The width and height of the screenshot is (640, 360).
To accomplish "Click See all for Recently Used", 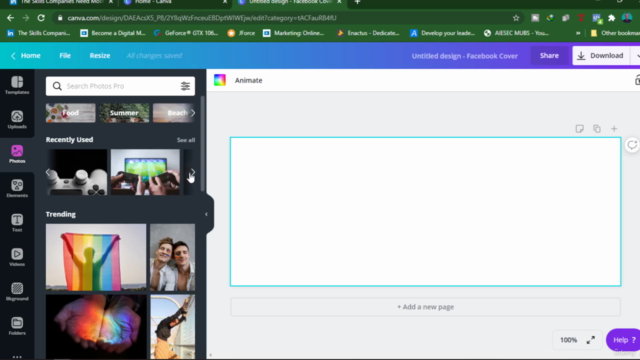I will coord(186,140).
